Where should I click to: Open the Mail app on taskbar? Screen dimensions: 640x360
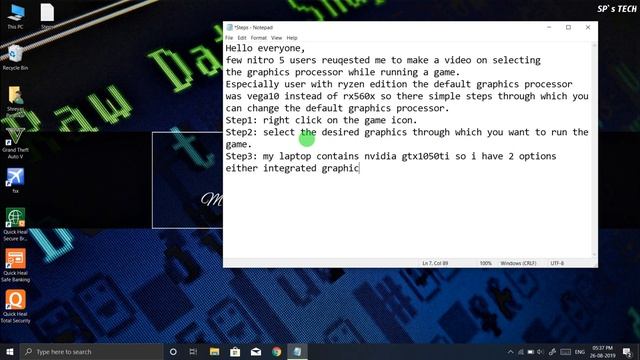point(256,351)
